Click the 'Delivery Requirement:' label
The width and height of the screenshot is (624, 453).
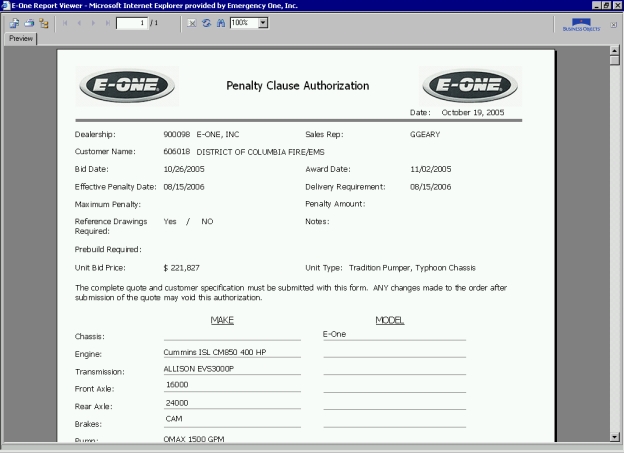click(345, 187)
